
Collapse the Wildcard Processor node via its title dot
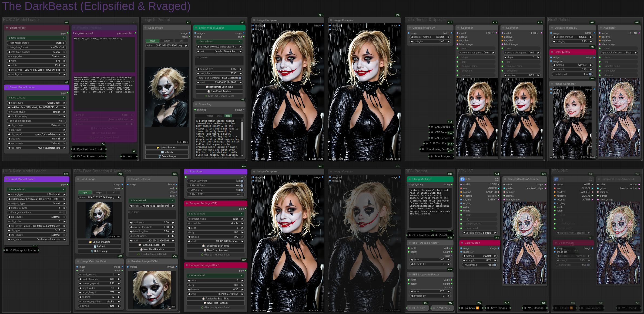click(74, 28)
